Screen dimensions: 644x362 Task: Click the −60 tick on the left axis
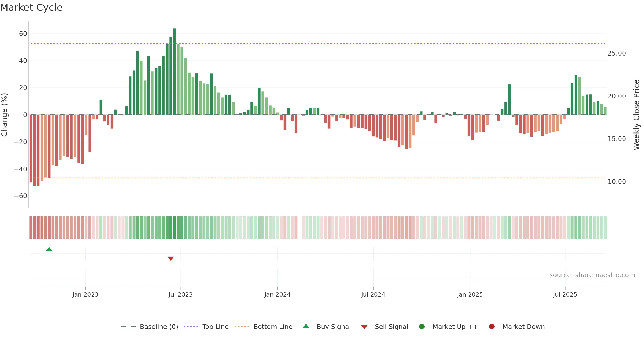(x=21, y=196)
